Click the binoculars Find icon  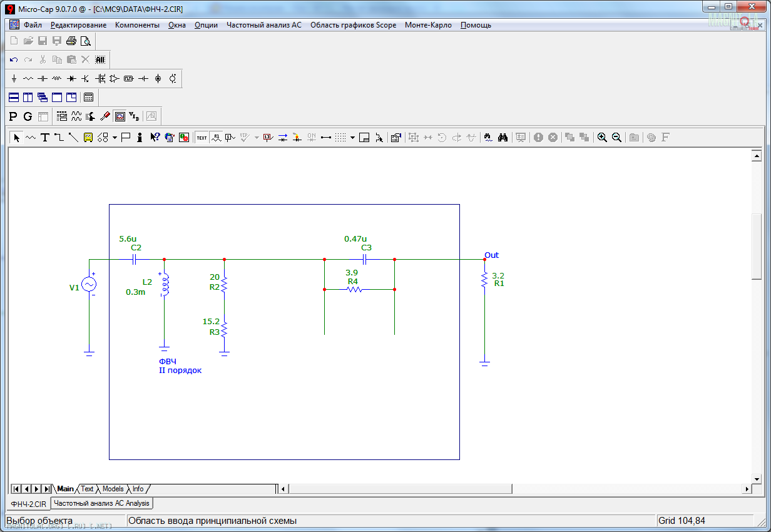(503, 138)
